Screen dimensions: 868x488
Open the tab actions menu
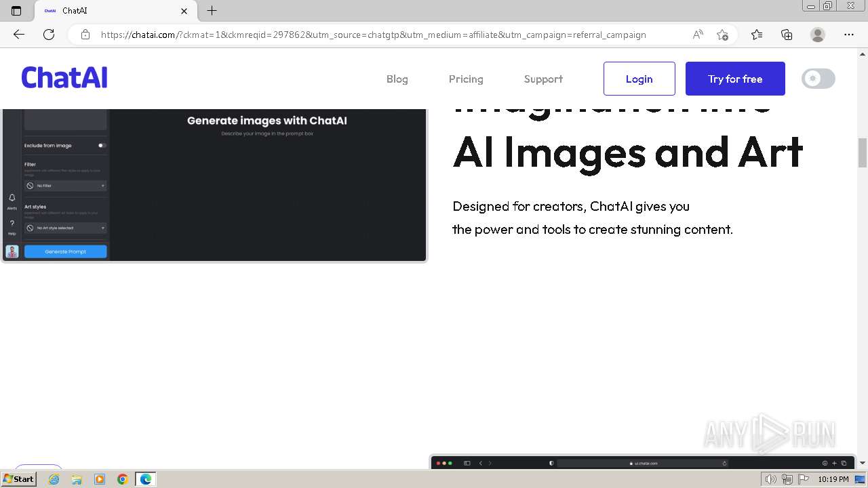16,11
